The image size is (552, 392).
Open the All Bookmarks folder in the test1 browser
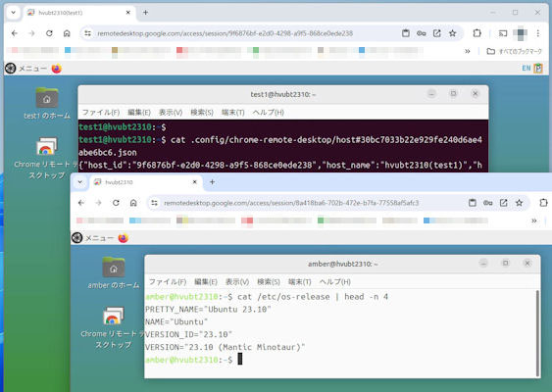point(515,51)
